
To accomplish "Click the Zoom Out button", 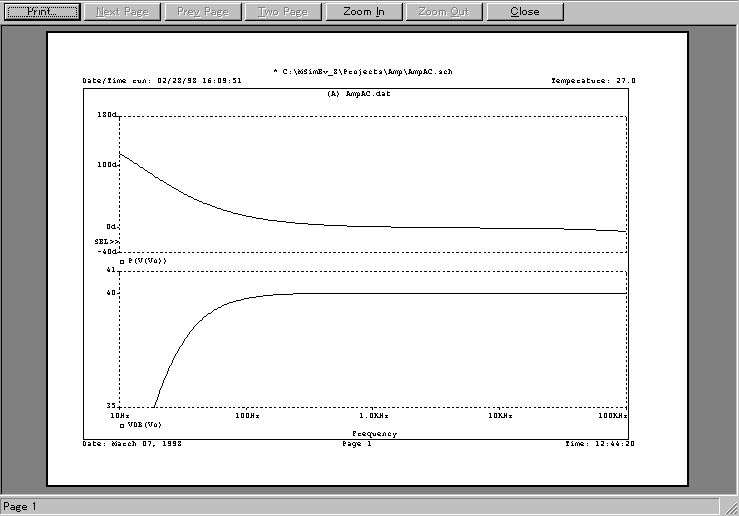I will (446, 12).
